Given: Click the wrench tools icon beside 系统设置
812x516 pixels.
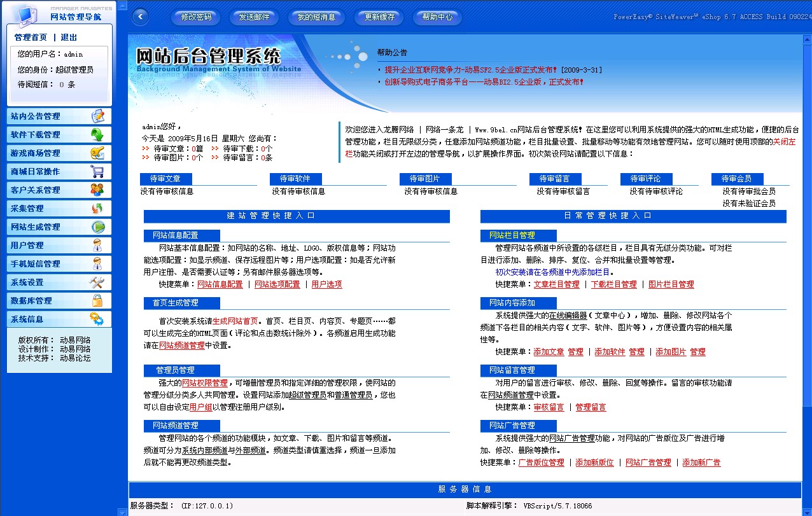Looking at the screenshot, I should [97, 282].
